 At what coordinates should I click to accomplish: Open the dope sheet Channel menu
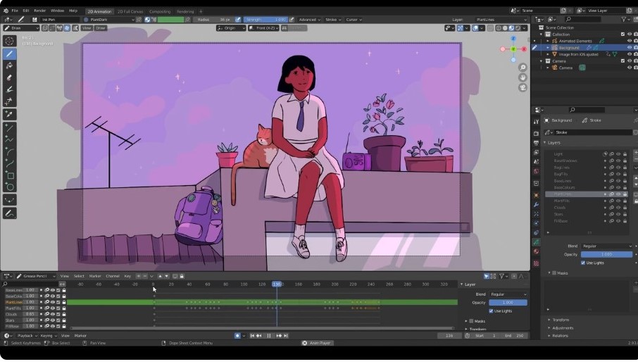[x=113, y=276]
